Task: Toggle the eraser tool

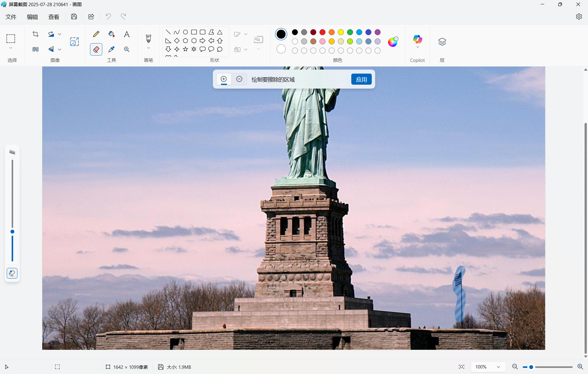Action: click(x=96, y=49)
